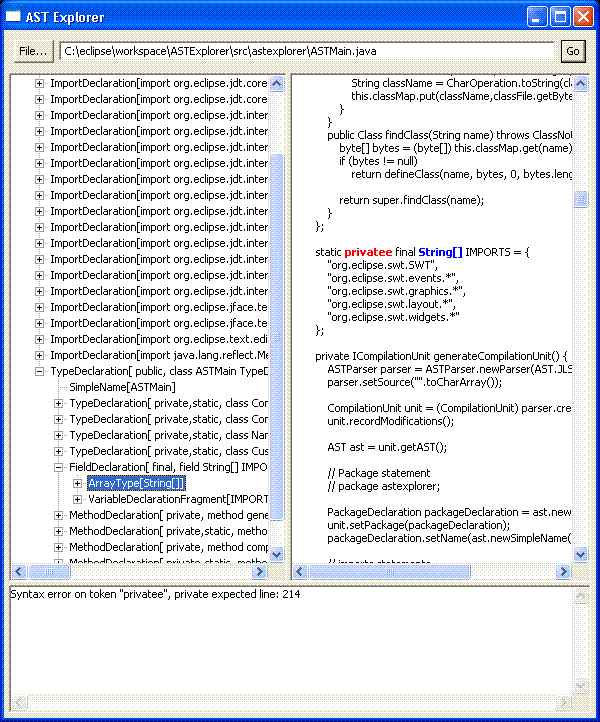
Task: Click the 'return super.findClass(name);' line
Action: click(x=411, y=200)
